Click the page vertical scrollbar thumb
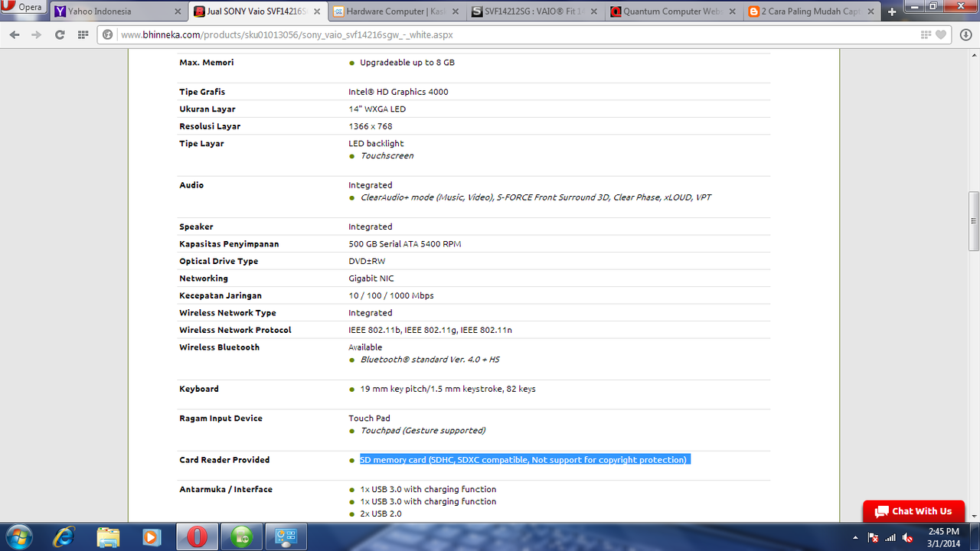The height and width of the screenshot is (551, 980). pyautogui.click(x=974, y=221)
